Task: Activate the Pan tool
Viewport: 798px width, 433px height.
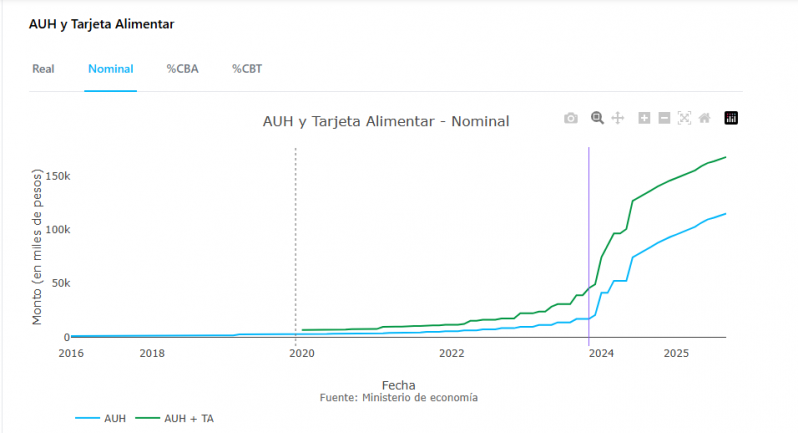Action: 618,118
